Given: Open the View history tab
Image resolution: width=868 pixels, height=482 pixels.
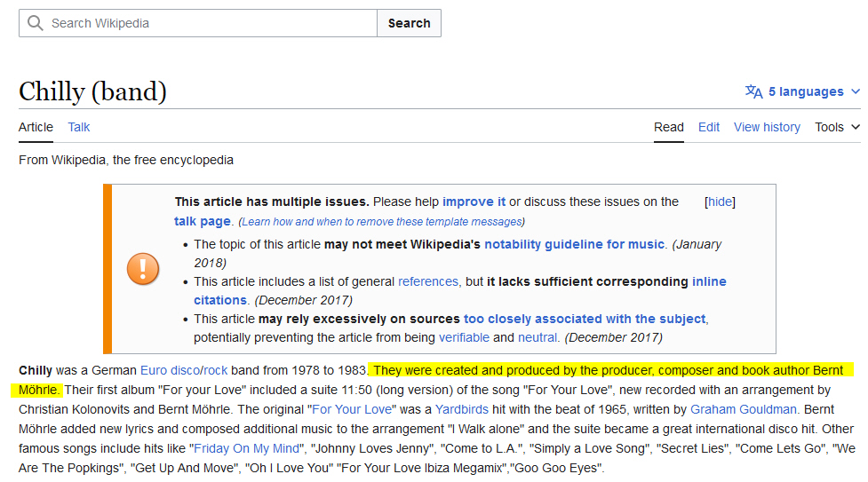Looking at the screenshot, I should tap(767, 127).
